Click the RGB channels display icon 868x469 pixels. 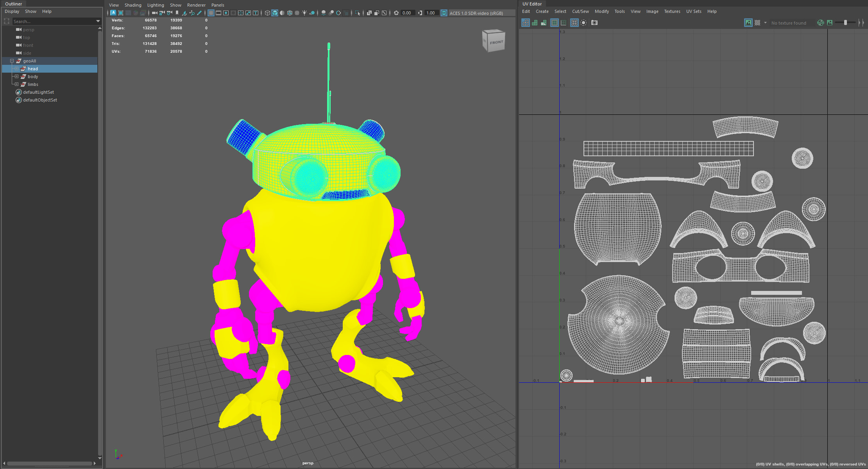[821, 23]
